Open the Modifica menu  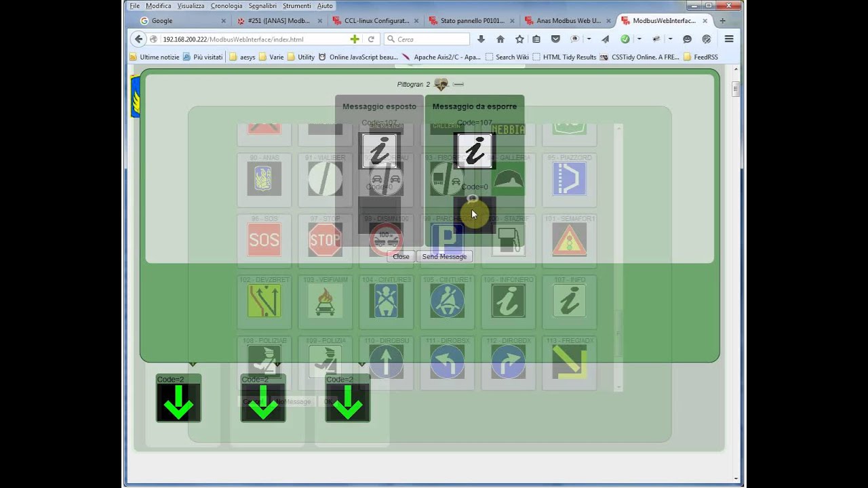(x=159, y=6)
